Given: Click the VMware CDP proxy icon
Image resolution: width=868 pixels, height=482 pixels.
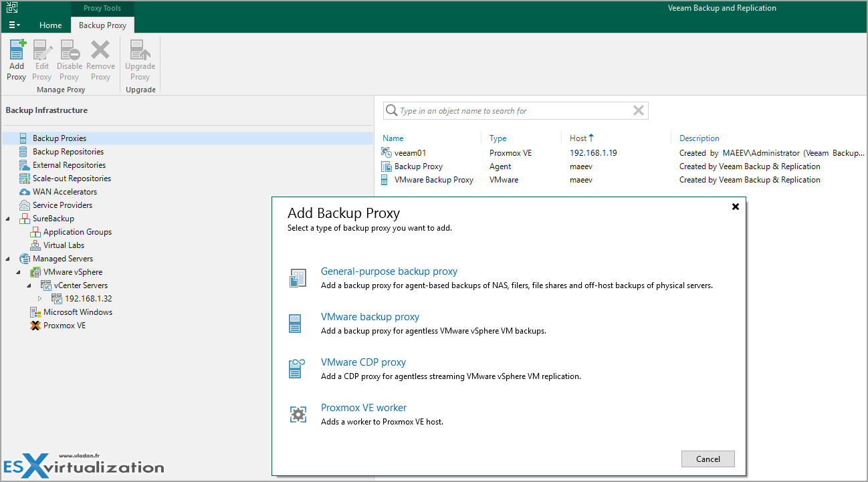Looking at the screenshot, I should tap(297, 368).
